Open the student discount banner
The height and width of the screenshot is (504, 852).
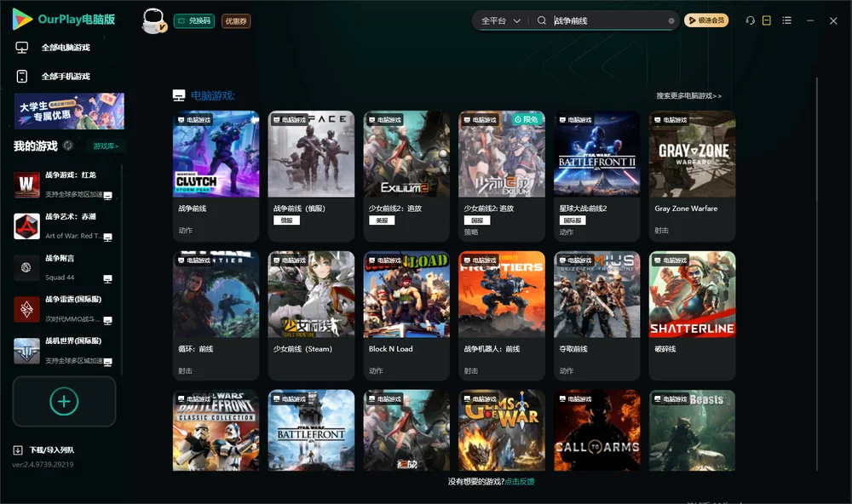[x=70, y=111]
